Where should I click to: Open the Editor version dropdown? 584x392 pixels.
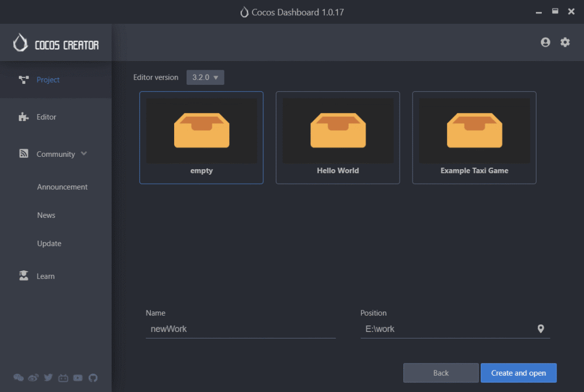click(x=205, y=77)
